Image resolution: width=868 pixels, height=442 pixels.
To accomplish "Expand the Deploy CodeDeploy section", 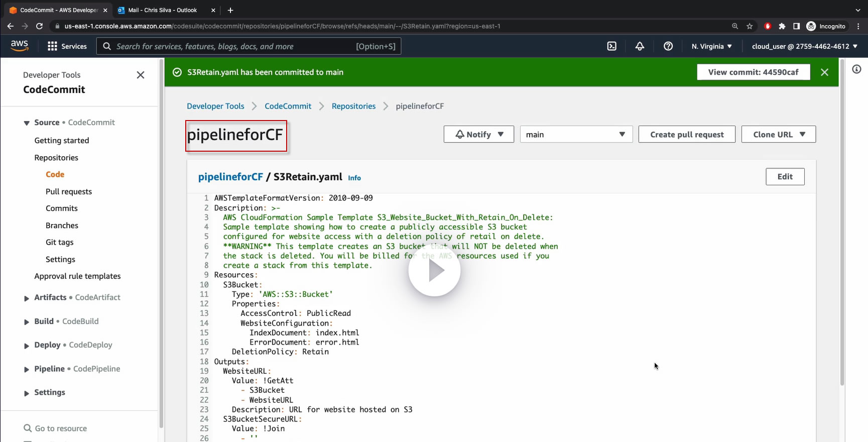I will coord(27,346).
